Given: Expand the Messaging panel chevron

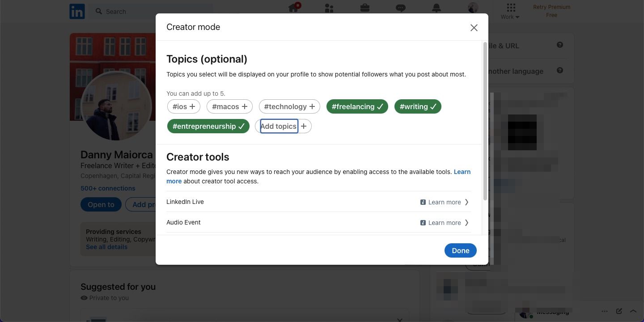Looking at the screenshot, I should [x=633, y=311].
